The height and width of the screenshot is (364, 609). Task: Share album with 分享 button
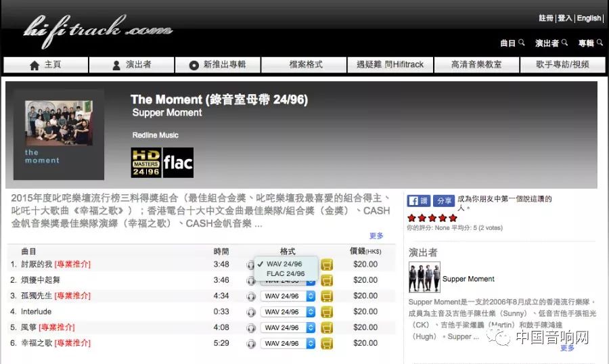(444, 201)
